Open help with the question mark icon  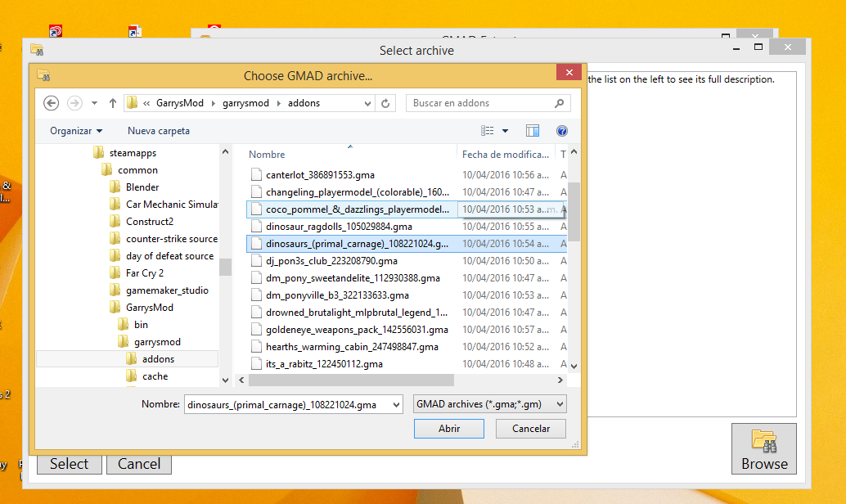click(x=561, y=131)
